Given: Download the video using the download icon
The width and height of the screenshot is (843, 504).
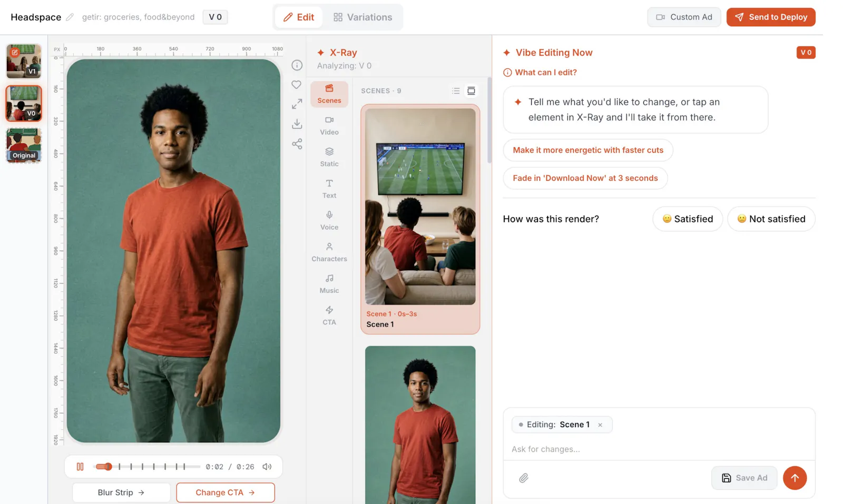Looking at the screenshot, I should [297, 124].
